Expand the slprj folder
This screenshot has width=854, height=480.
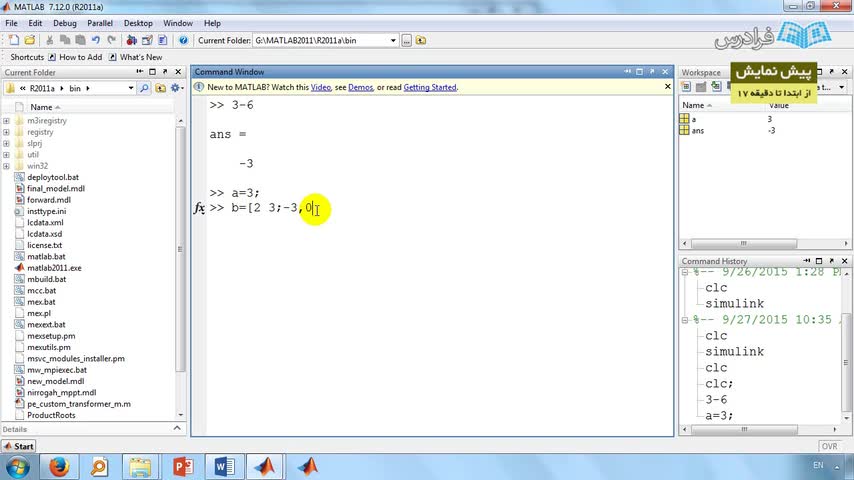[x=6, y=144]
